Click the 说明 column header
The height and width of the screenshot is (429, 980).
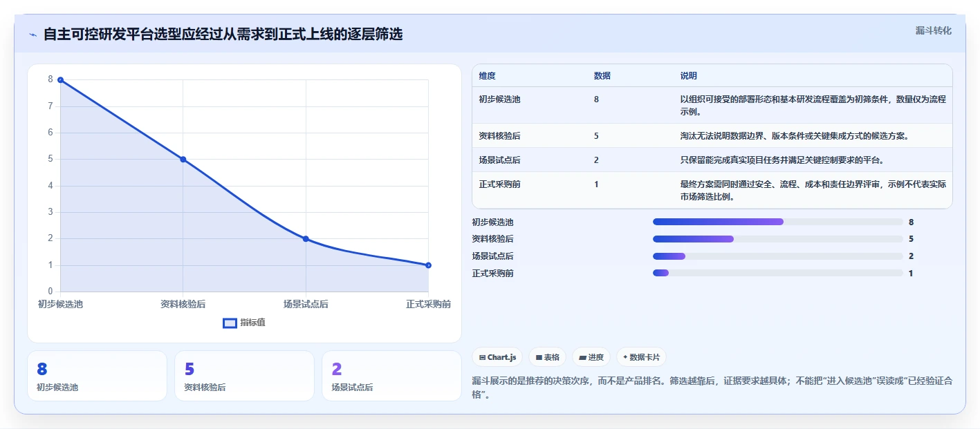click(x=689, y=76)
